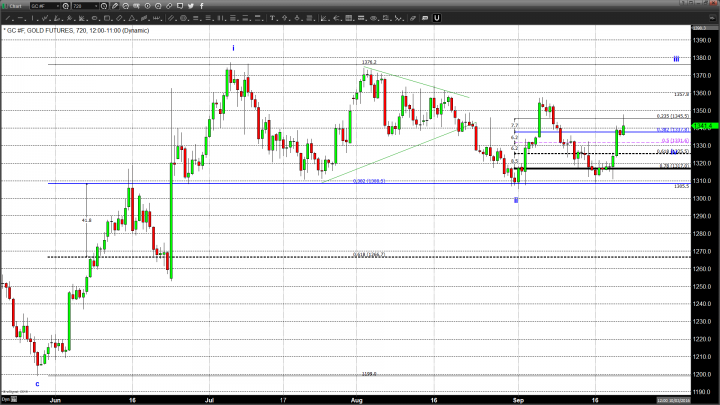Click the Chart window title label
The height and width of the screenshot is (405, 720).
click(15, 6)
